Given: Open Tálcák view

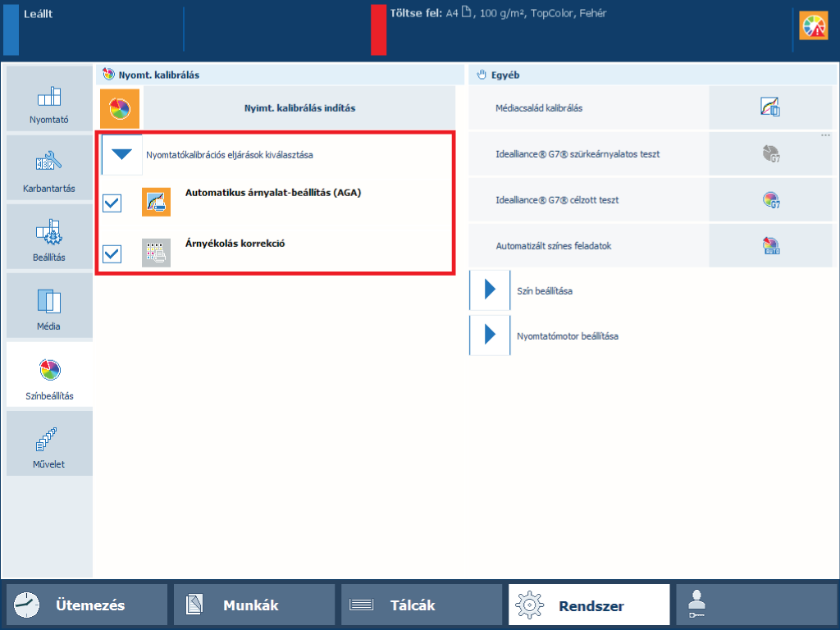Looking at the screenshot, I should coord(422,605).
